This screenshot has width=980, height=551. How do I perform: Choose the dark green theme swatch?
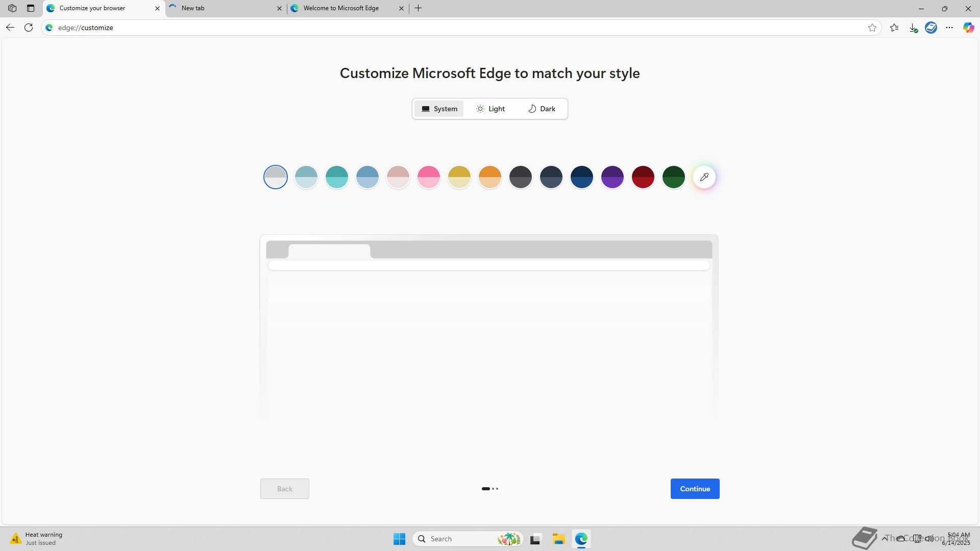coord(673,177)
